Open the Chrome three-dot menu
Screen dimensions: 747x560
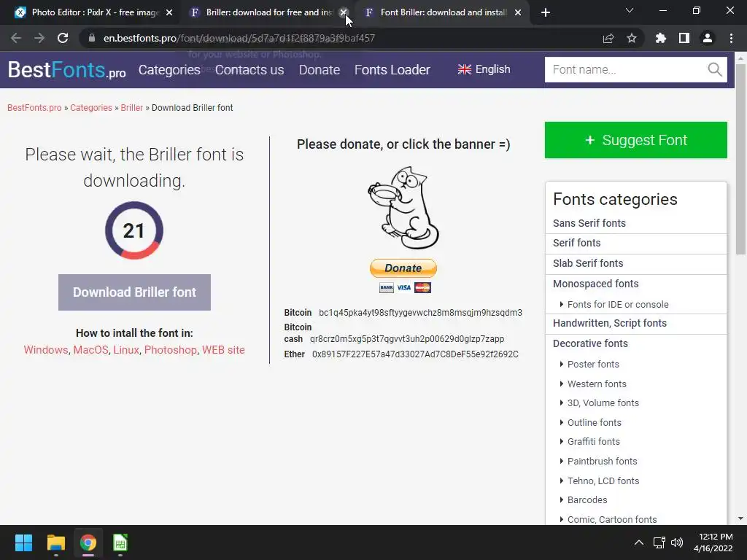click(731, 38)
